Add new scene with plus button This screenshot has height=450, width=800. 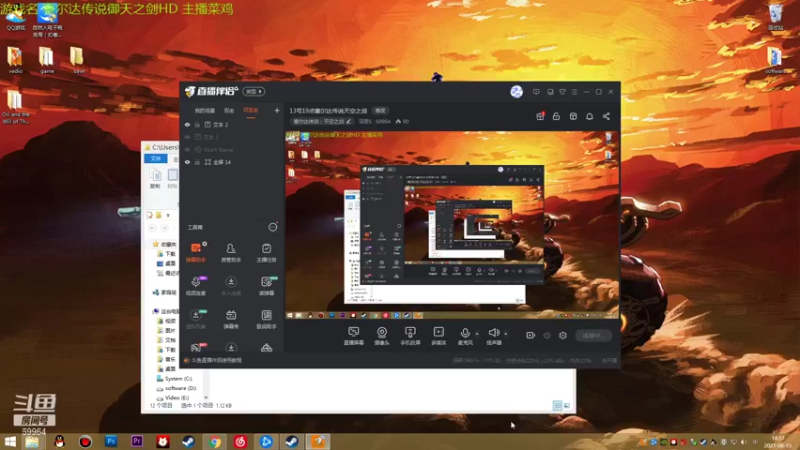pos(277,110)
